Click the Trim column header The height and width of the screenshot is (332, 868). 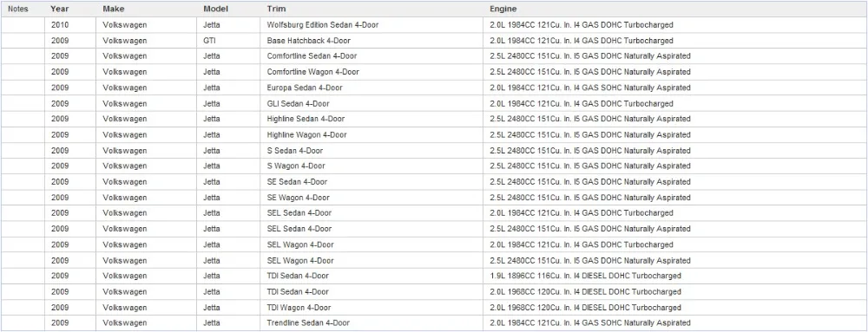(276, 9)
